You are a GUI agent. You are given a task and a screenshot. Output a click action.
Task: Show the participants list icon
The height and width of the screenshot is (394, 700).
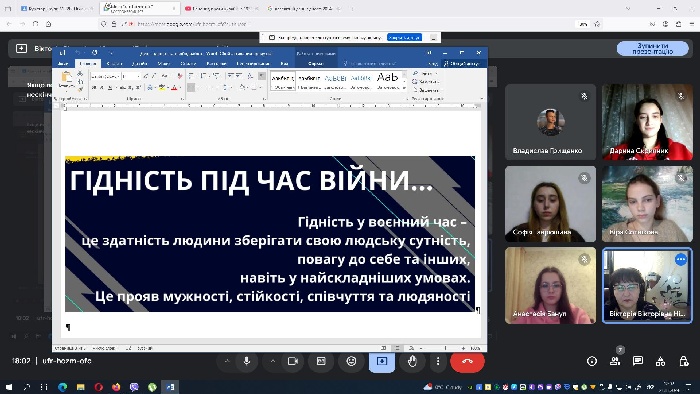(x=615, y=361)
